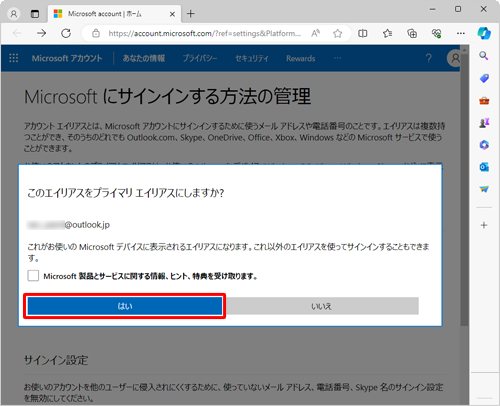Click the @outlook.jp alias text
Viewport: 500px width, 406px height.
[x=87, y=225]
